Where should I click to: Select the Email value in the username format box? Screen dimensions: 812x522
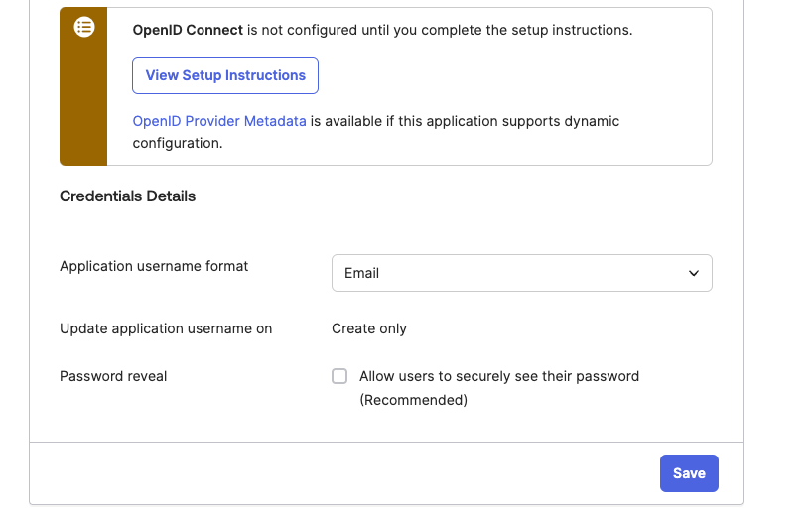point(362,273)
